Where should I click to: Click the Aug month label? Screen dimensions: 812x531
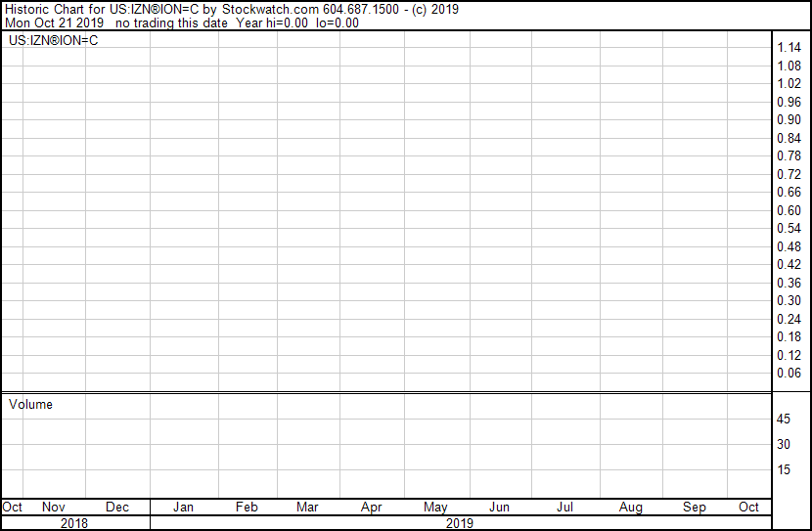tap(630, 507)
